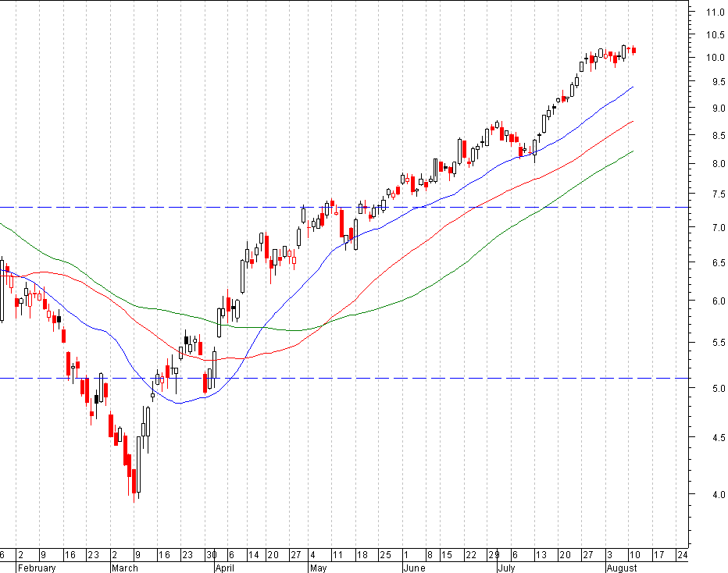
Task: Click the 30 date label before April
Action: (211, 555)
